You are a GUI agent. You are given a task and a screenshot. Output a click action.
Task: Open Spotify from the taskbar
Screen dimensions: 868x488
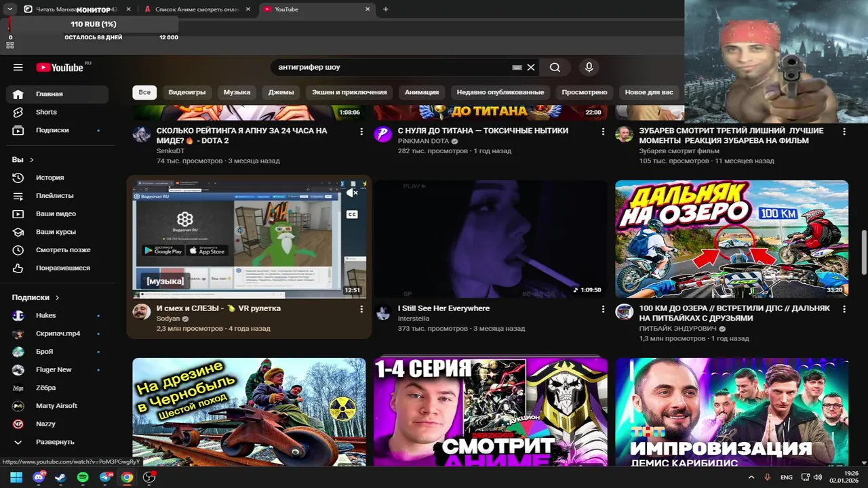(83, 477)
